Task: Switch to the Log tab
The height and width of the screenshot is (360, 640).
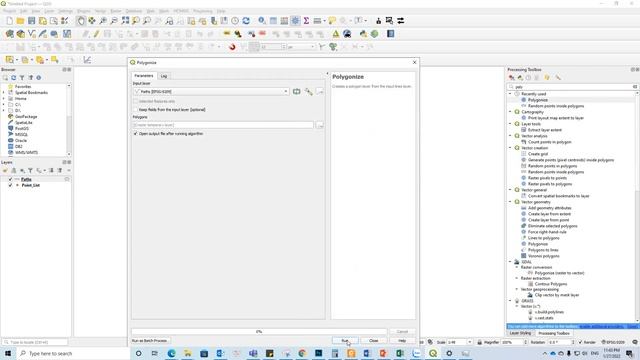Action: pyautogui.click(x=164, y=76)
